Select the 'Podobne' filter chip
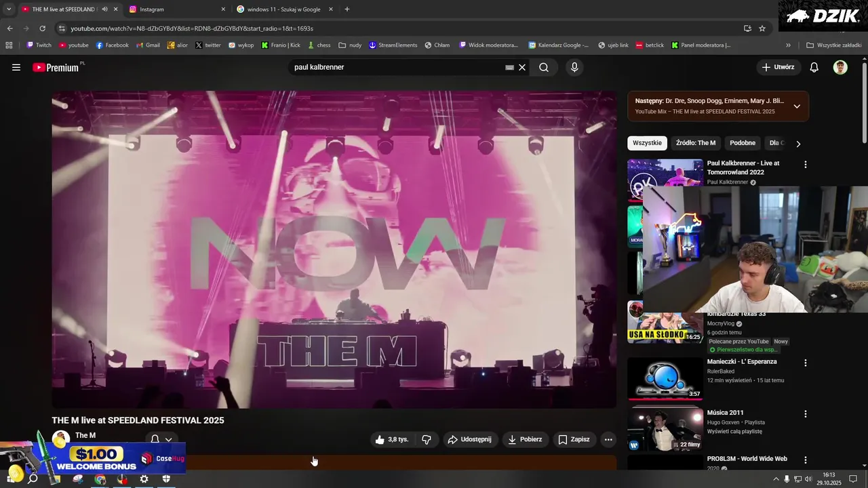This screenshot has width=868, height=488. 743,143
